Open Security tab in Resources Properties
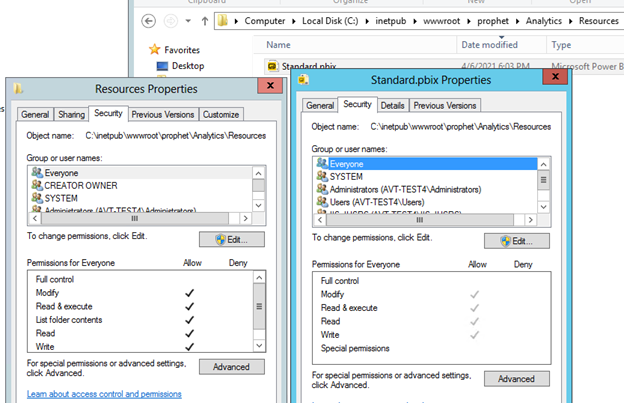This screenshot has height=403, width=624. pyautogui.click(x=108, y=113)
